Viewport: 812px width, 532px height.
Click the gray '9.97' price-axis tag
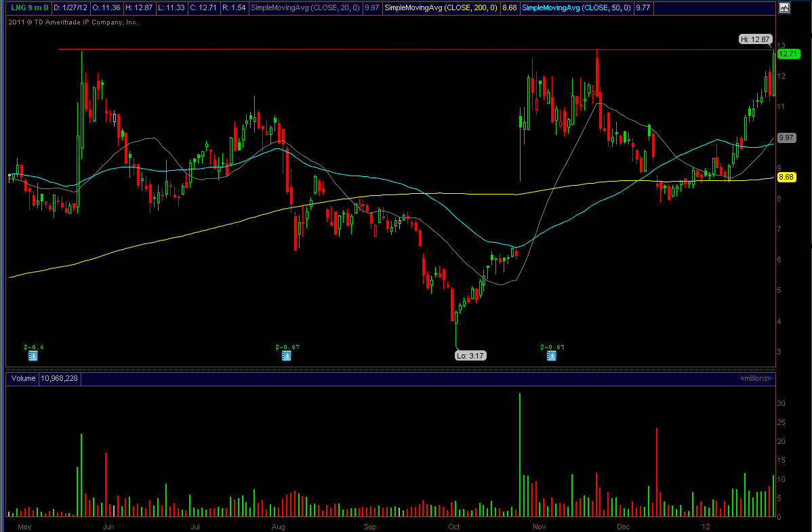click(x=786, y=138)
